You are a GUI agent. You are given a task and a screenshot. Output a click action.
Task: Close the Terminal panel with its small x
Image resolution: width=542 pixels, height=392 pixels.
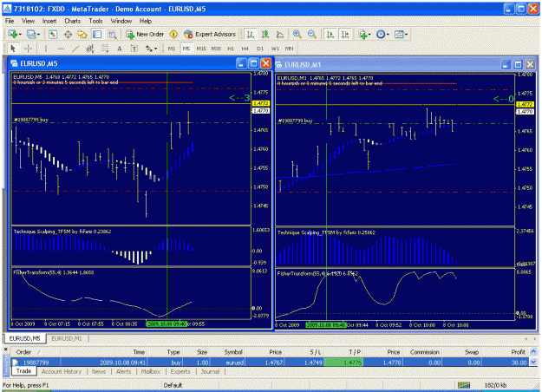click(x=5, y=350)
